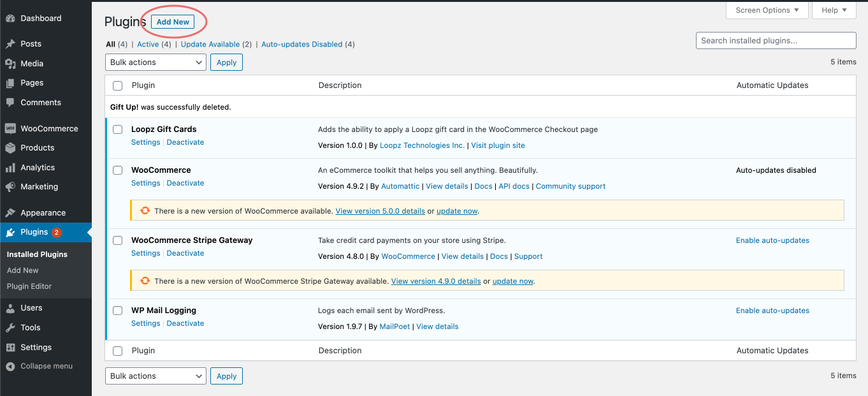Click the Search installed plugins field
Image resolution: width=868 pixels, height=396 pixels.
coord(776,40)
